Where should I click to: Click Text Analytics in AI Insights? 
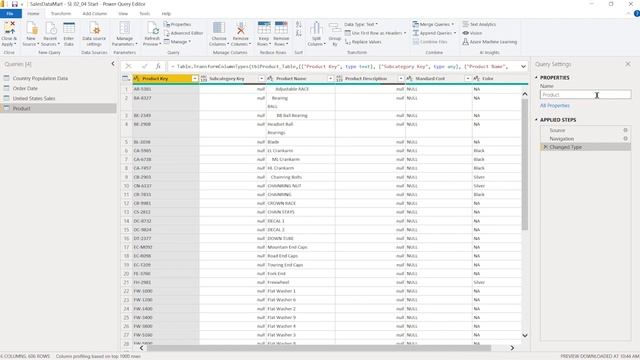point(479,24)
